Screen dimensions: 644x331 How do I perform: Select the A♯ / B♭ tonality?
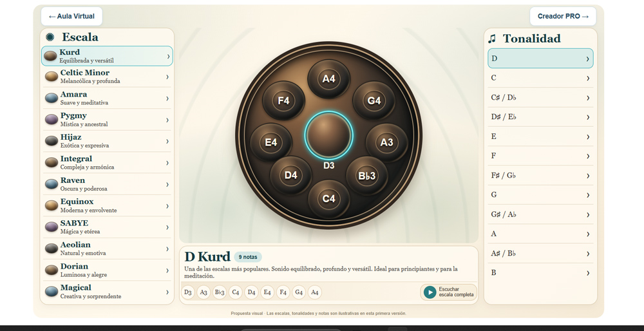point(540,253)
